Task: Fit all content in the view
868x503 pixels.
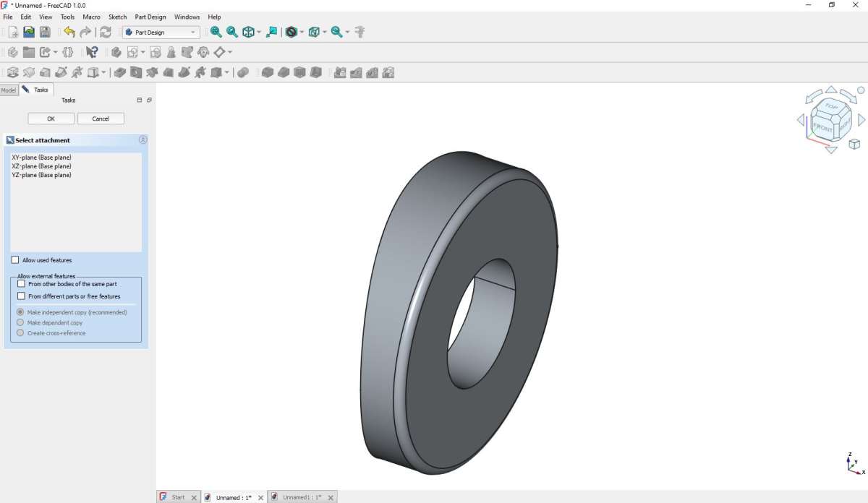Action: [x=216, y=32]
